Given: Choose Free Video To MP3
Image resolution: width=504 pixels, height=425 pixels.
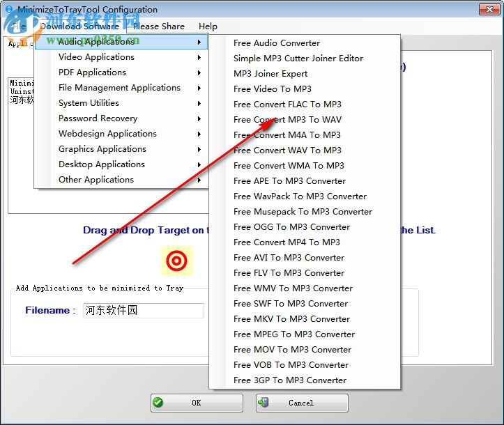Looking at the screenshot, I should pos(305,89).
